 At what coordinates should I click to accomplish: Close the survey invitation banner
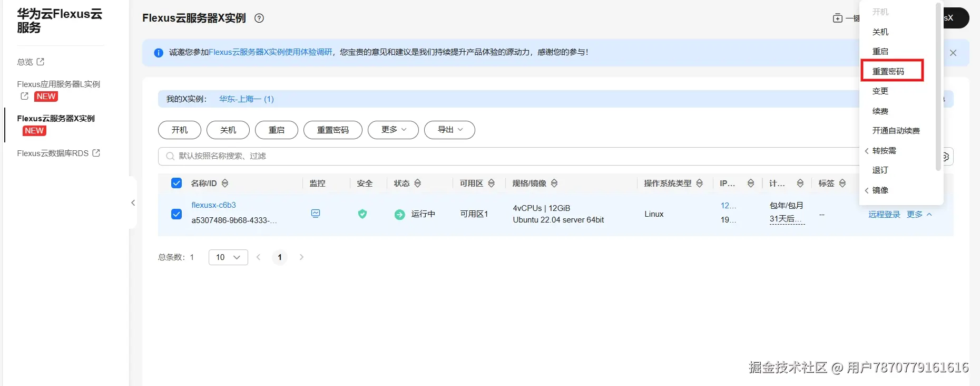pyautogui.click(x=953, y=53)
